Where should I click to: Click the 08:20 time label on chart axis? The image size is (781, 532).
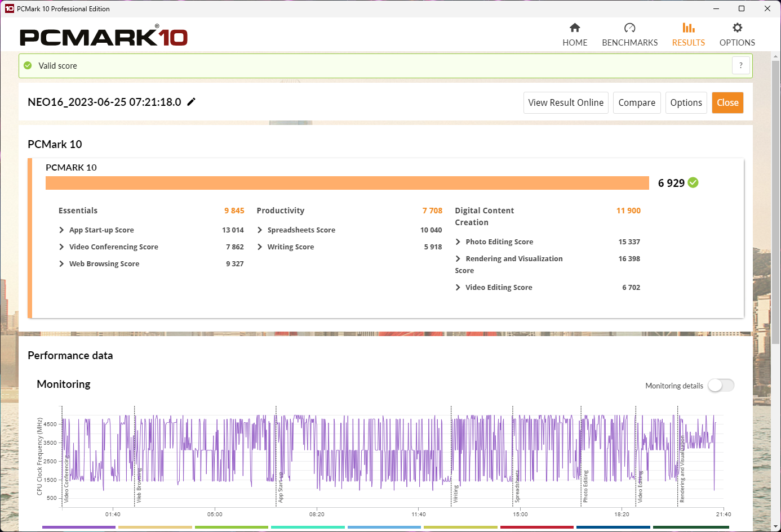(317, 514)
